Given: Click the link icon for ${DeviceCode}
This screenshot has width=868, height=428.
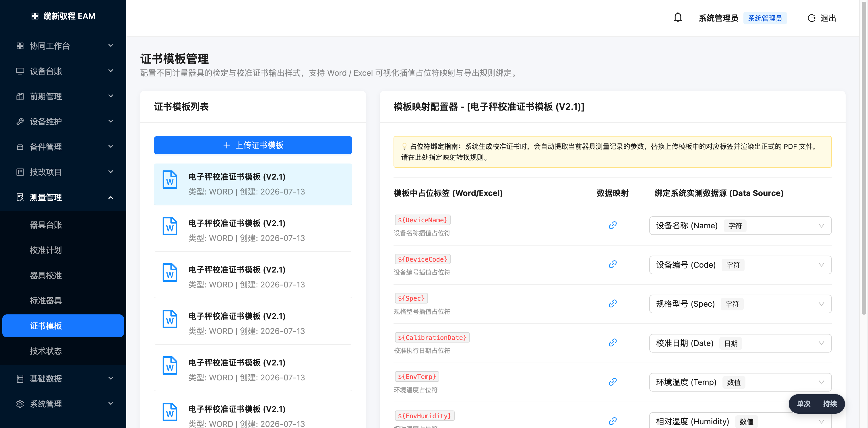Looking at the screenshot, I should point(613,264).
